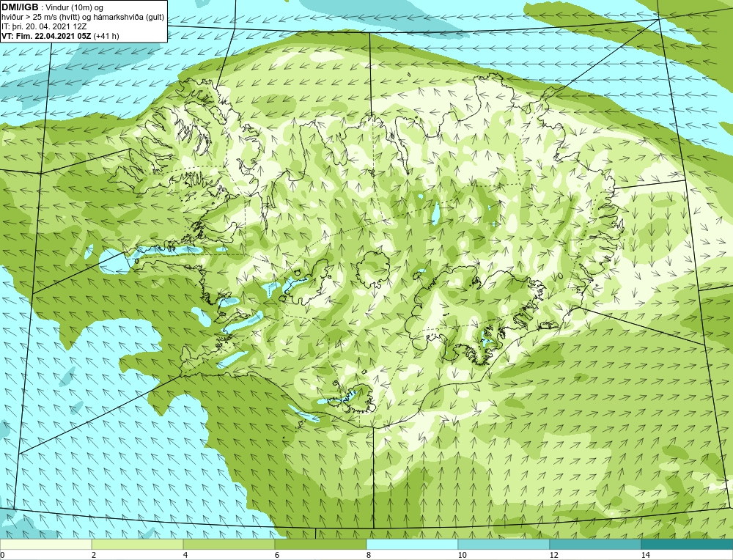Click the legend scale value '12'
Screen dimensions: 733x560
pos(554,555)
